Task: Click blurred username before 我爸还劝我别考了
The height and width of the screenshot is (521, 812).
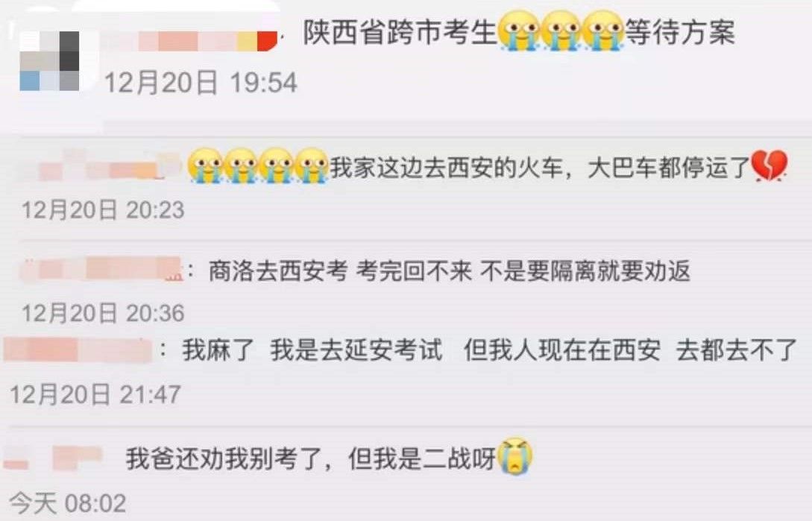Action: point(53,457)
